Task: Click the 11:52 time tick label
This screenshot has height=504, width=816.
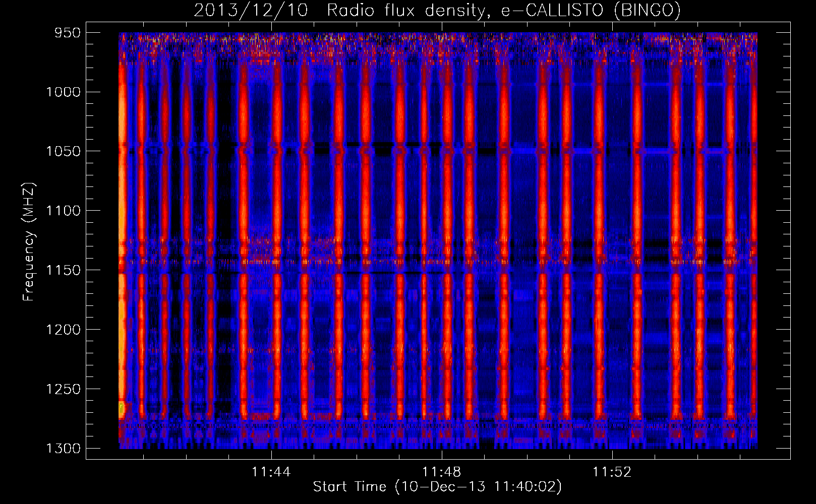Action: (x=612, y=472)
